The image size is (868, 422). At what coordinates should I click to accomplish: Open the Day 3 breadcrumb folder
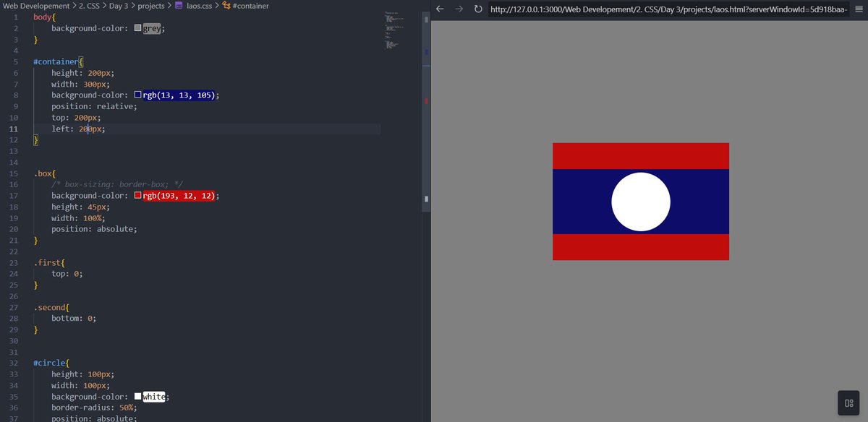click(x=119, y=5)
